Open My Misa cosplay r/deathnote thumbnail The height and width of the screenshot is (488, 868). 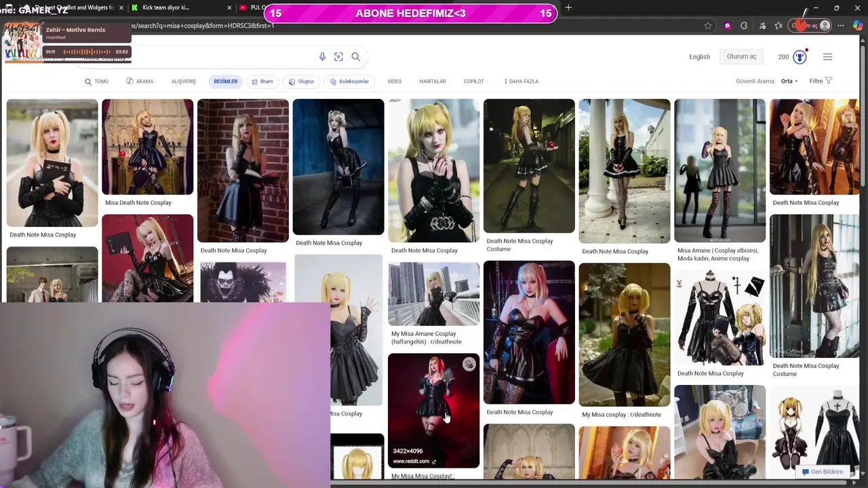click(625, 335)
